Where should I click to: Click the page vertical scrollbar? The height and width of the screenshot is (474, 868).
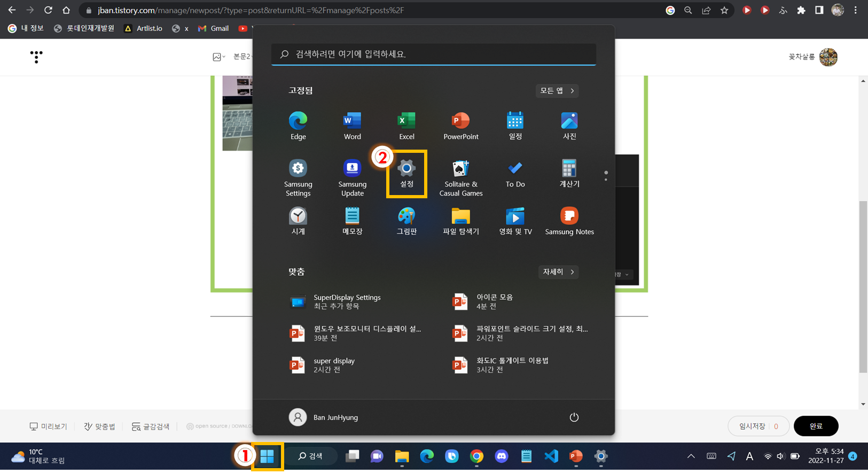[863, 287]
